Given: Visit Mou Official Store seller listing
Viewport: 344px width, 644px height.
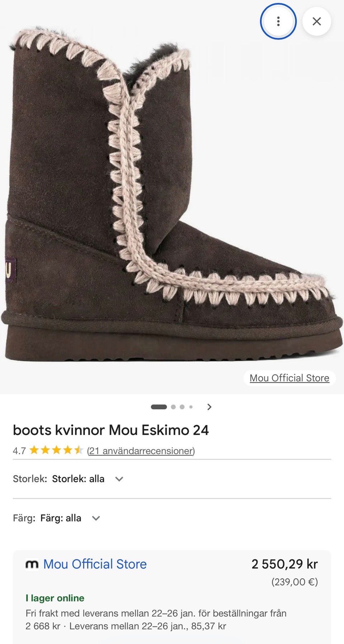Looking at the screenshot, I should point(95,564).
